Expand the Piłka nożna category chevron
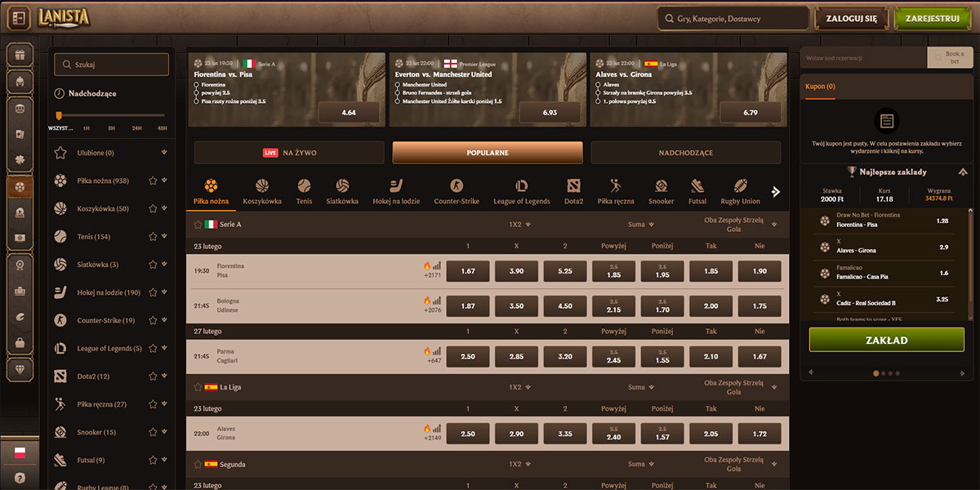Viewport: 980px width, 490px height. [165, 180]
